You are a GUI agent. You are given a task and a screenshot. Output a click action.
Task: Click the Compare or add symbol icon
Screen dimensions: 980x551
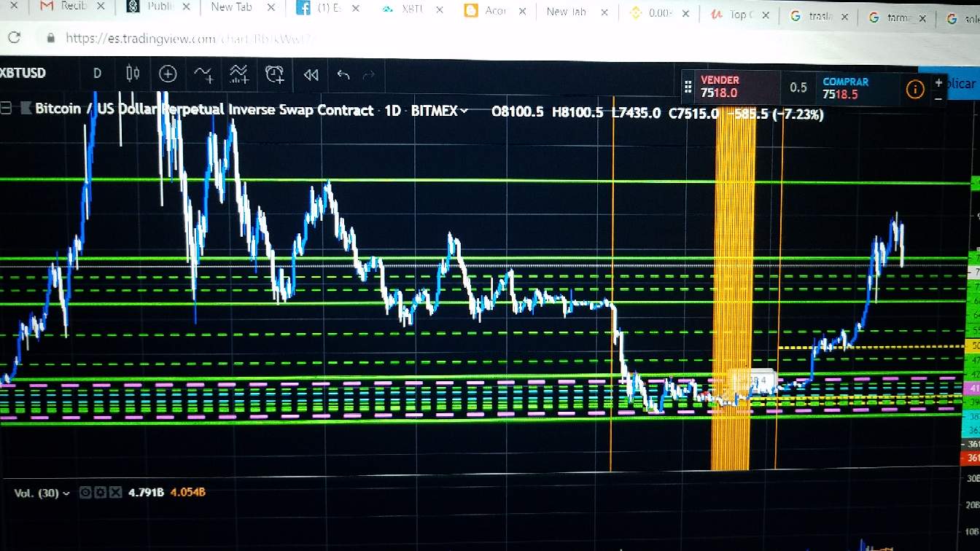coord(168,74)
